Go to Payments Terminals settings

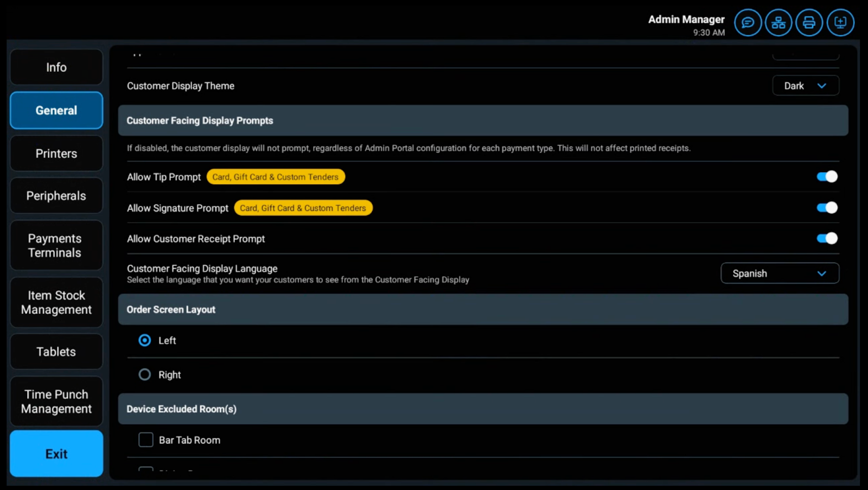[56, 246]
